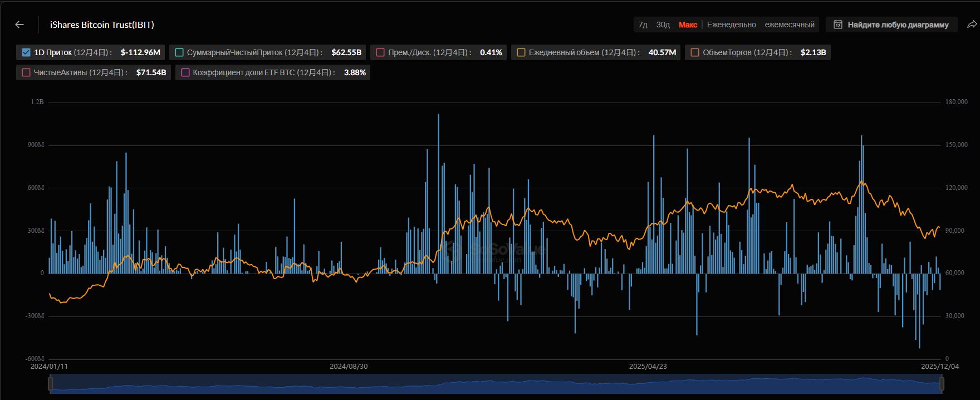
Task: Click the left range slider handle
Action: [51, 384]
